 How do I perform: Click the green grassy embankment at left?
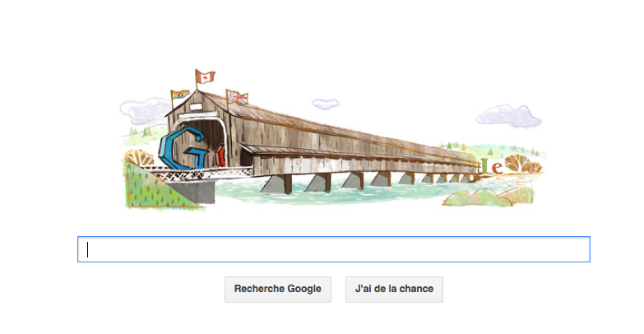pyautogui.click(x=158, y=187)
